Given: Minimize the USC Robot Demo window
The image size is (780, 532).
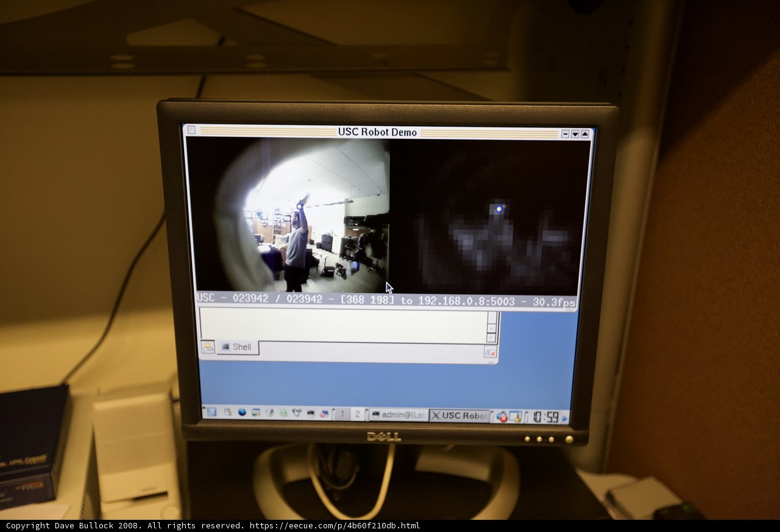Looking at the screenshot, I should (x=565, y=134).
